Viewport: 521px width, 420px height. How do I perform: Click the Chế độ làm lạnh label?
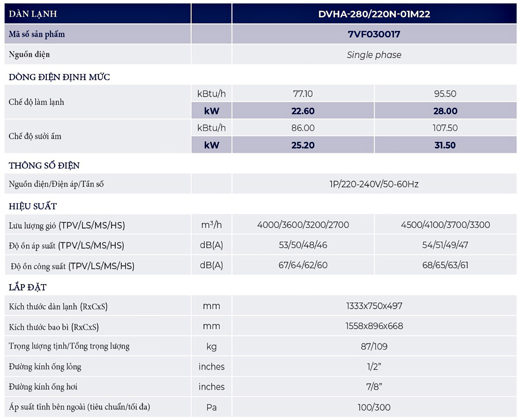[36, 102]
